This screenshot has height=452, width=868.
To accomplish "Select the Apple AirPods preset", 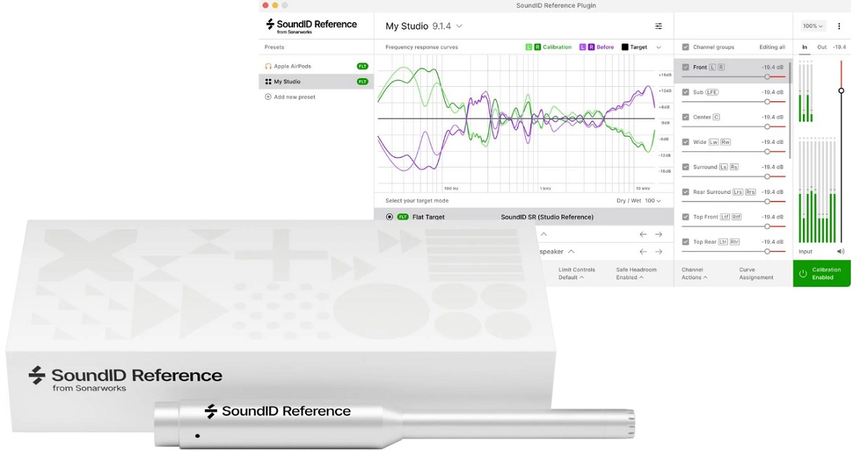I will coord(316,67).
